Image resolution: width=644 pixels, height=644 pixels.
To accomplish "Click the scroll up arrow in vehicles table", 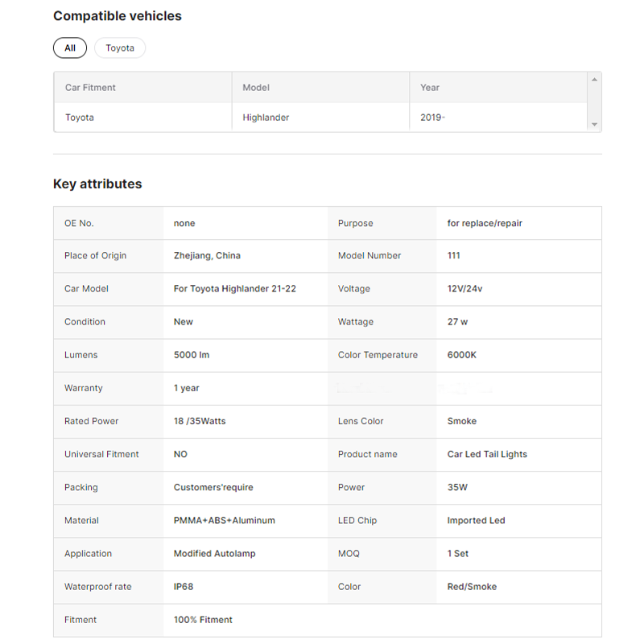I will click(594, 80).
